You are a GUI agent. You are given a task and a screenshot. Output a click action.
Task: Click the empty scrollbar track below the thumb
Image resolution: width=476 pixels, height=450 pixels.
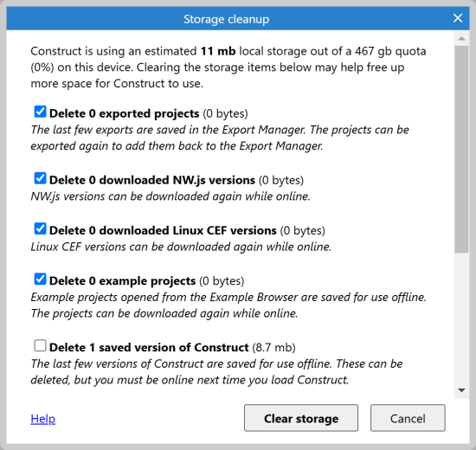click(461, 318)
